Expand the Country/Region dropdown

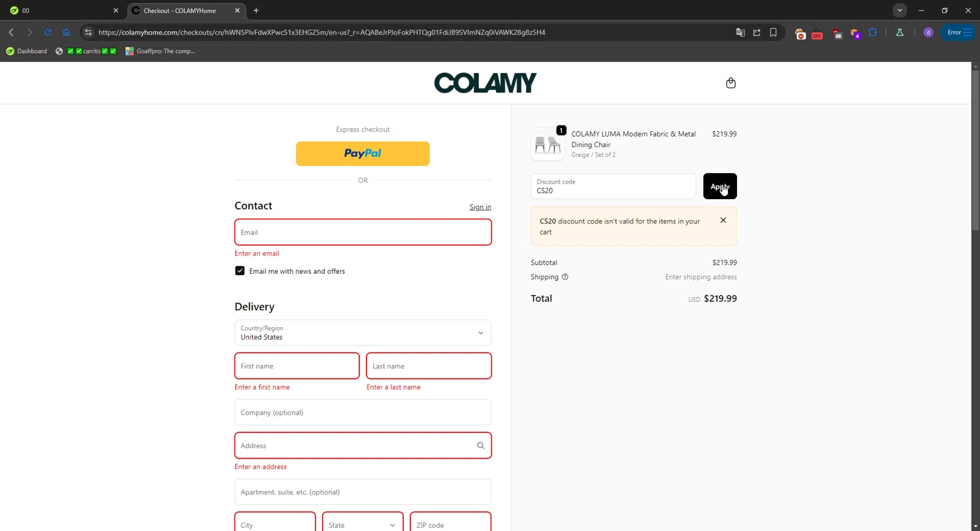coord(363,332)
